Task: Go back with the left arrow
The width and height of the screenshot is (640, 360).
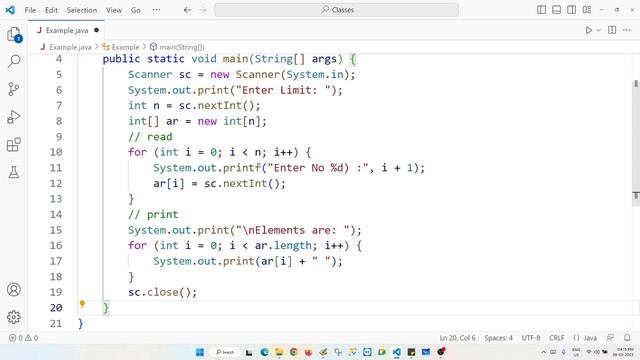Action: [x=187, y=10]
